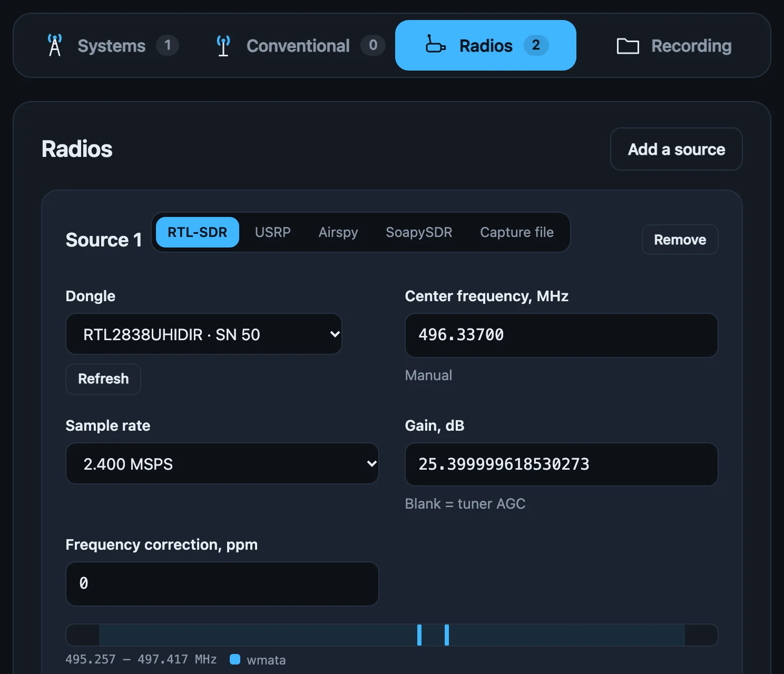
Task: Click the Blank = tuner AGC hint
Action: click(x=465, y=504)
